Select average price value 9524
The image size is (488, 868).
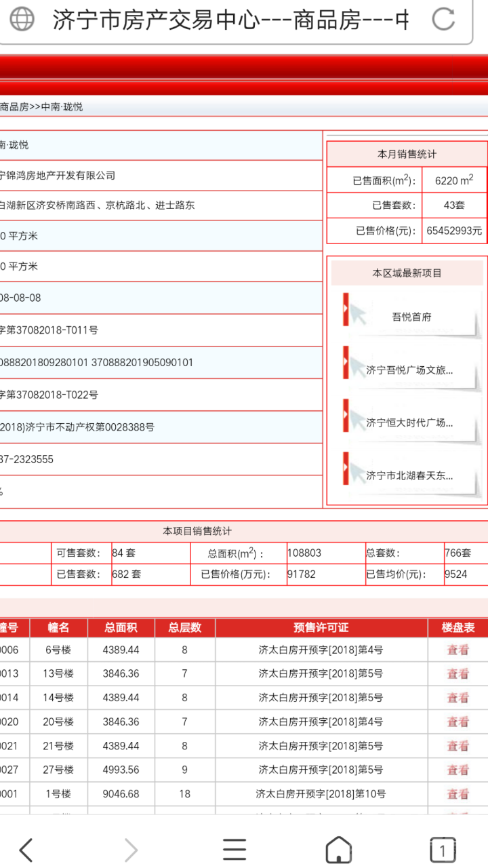coord(455,574)
